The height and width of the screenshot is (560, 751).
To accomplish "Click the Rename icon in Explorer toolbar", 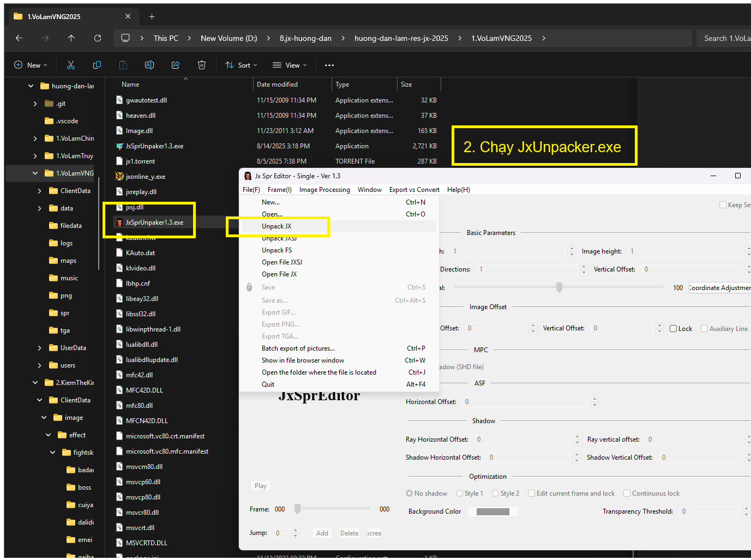I will (x=149, y=65).
